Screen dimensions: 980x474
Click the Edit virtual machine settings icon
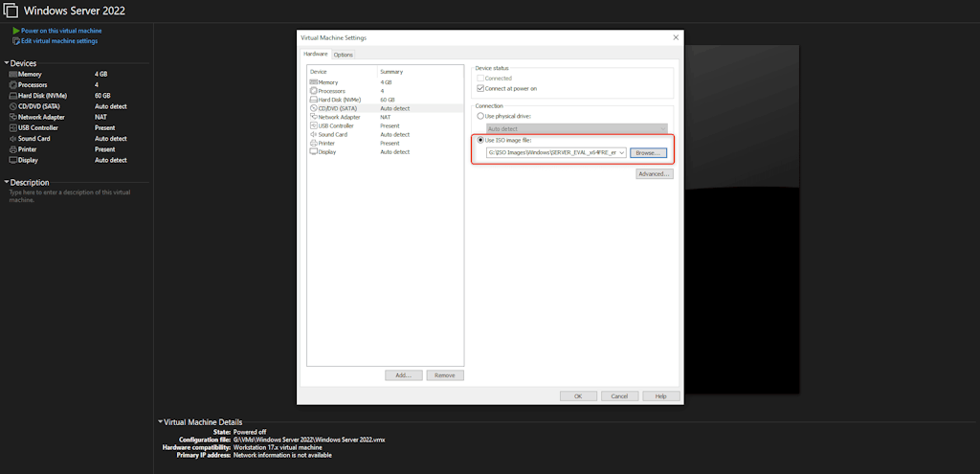coord(15,41)
